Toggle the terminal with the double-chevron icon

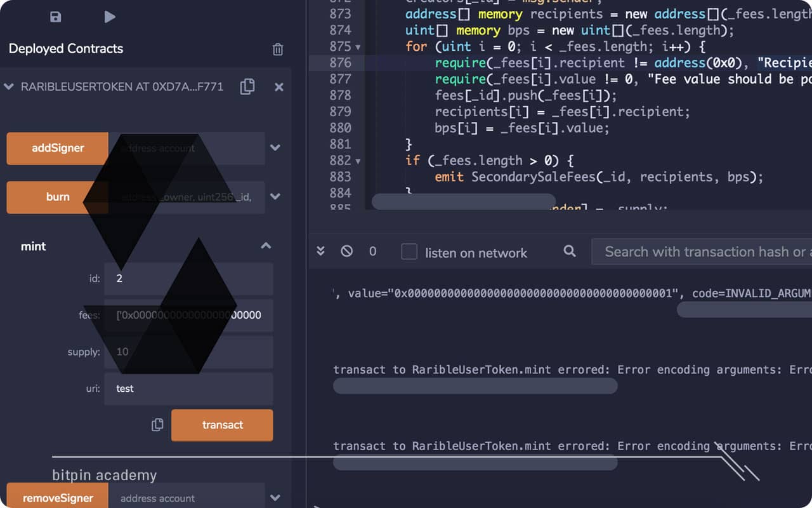321,251
